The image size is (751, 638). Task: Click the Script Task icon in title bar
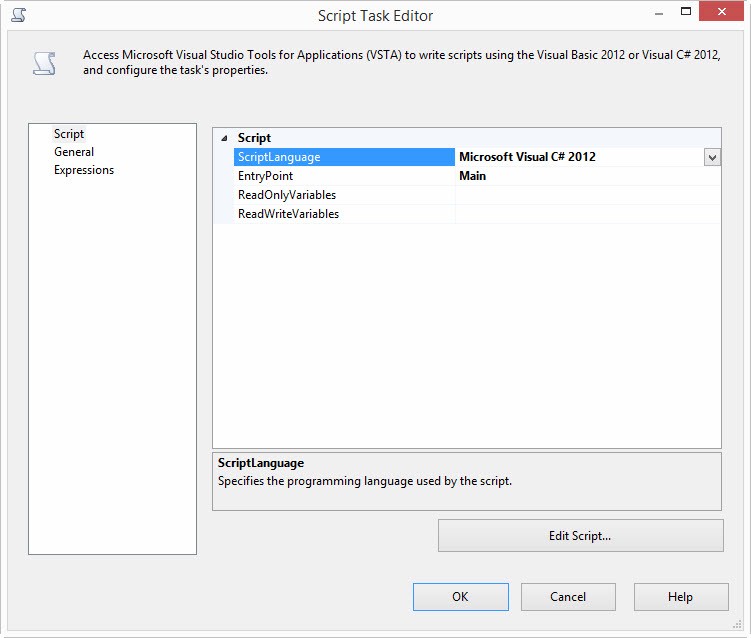pos(18,15)
